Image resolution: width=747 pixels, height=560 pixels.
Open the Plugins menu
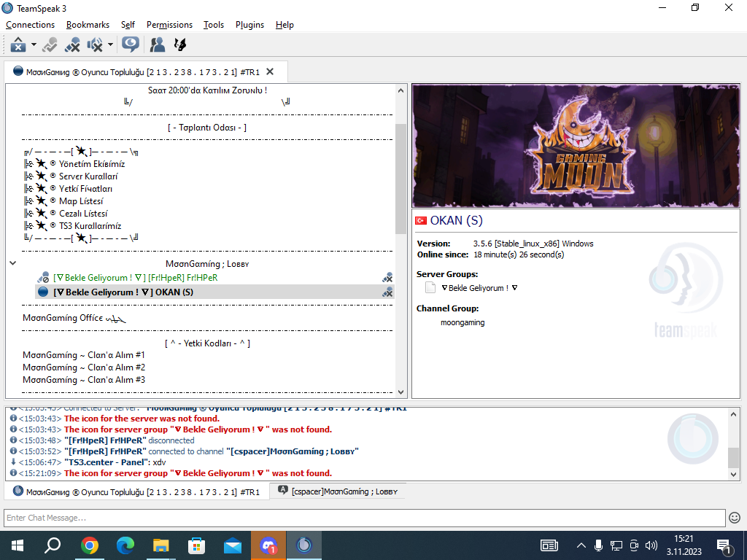tap(249, 25)
